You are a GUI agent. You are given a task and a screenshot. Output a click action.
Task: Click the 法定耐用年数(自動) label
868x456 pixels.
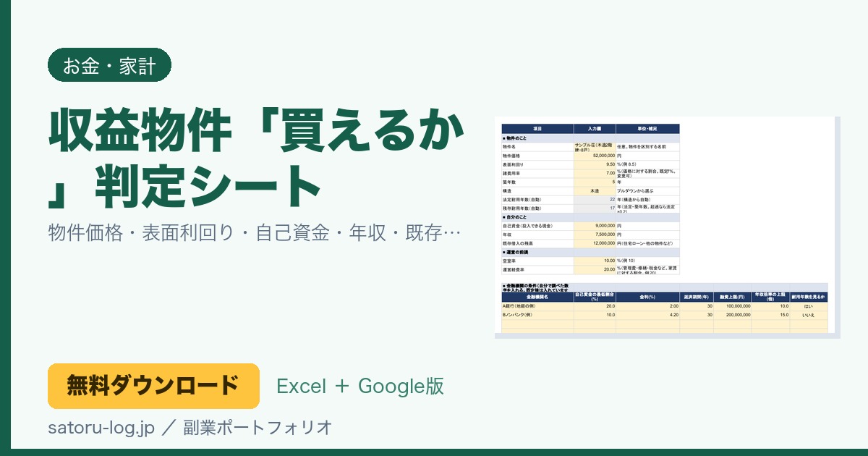[522, 199]
